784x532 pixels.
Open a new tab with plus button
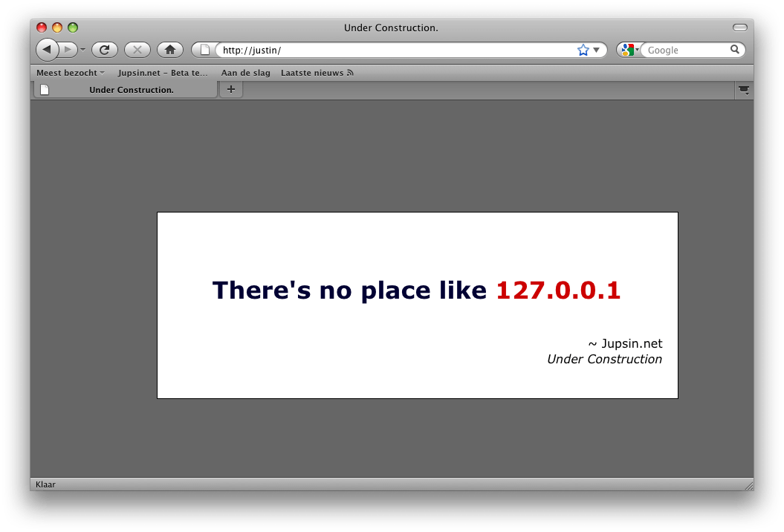tap(231, 89)
